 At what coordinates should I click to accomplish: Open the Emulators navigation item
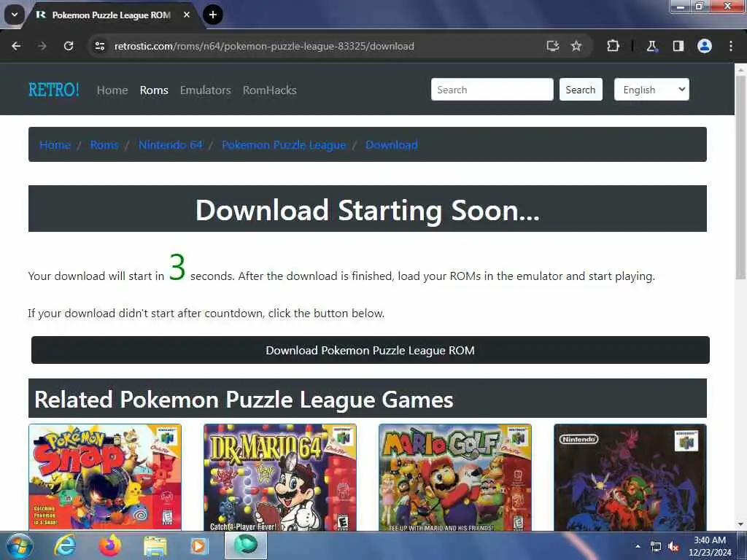[x=205, y=90]
